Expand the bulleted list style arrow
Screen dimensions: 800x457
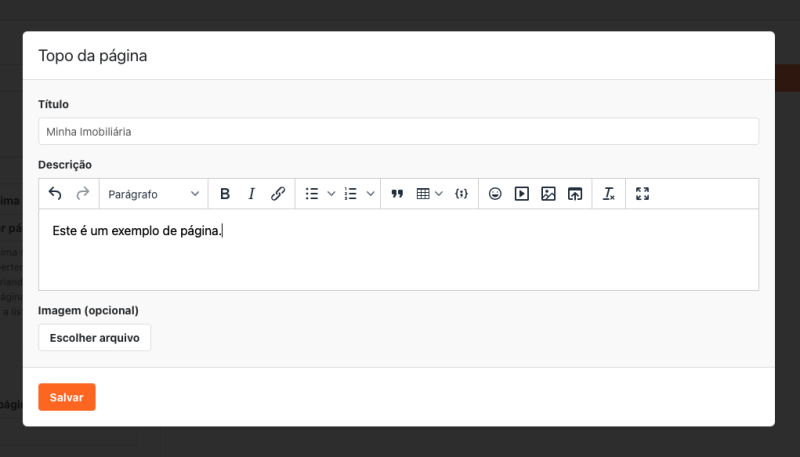(331, 194)
